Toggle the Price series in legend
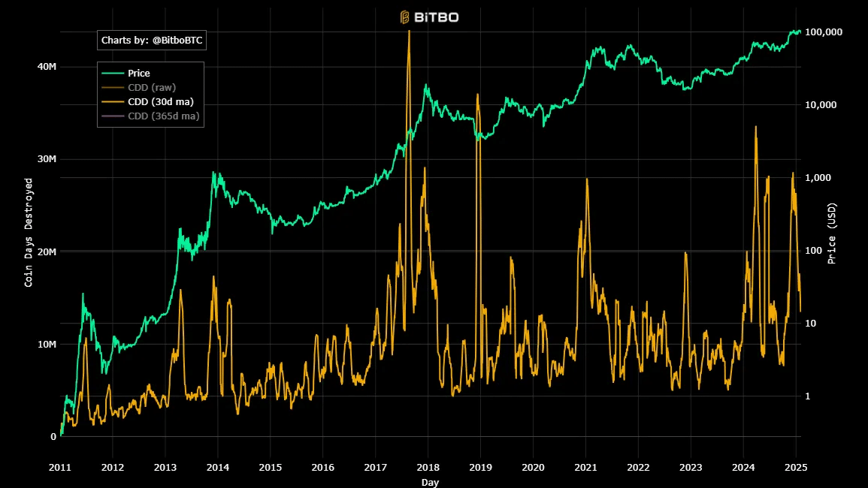 pos(138,73)
